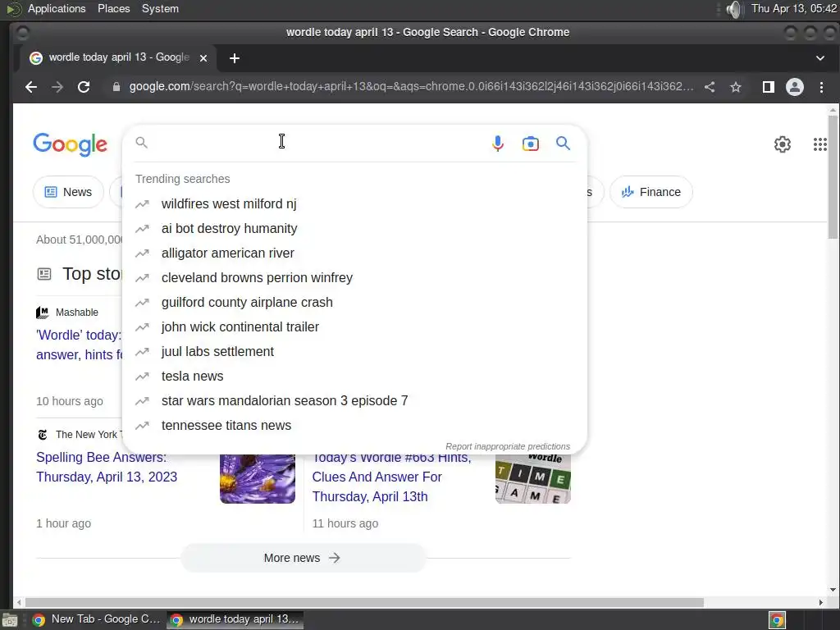Toggle the Chrome side panel
This screenshot has height=630, width=840.
(768, 87)
